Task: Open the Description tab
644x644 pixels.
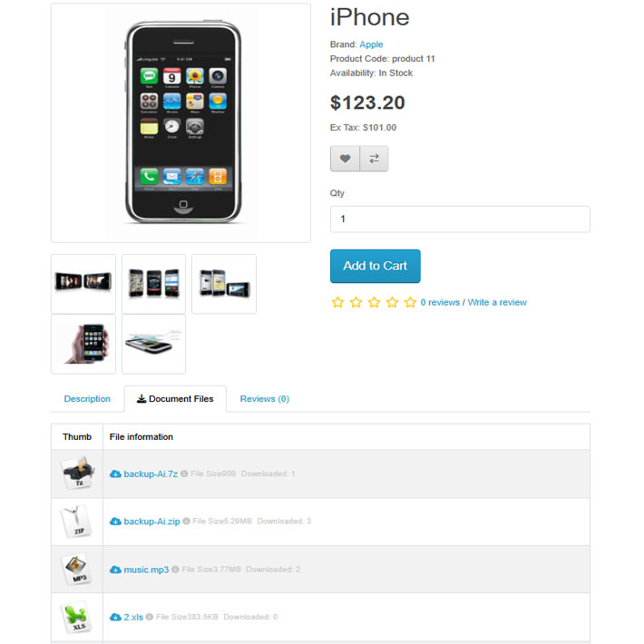Action: point(87,399)
